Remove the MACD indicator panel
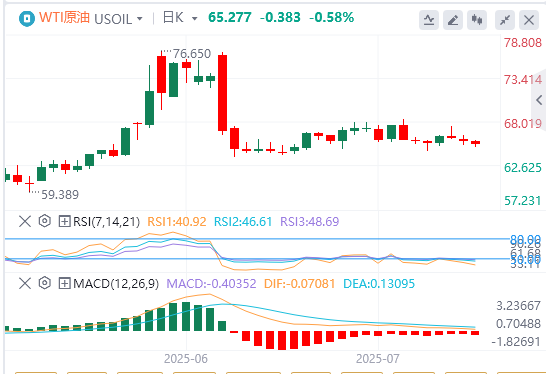 pos(25,283)
